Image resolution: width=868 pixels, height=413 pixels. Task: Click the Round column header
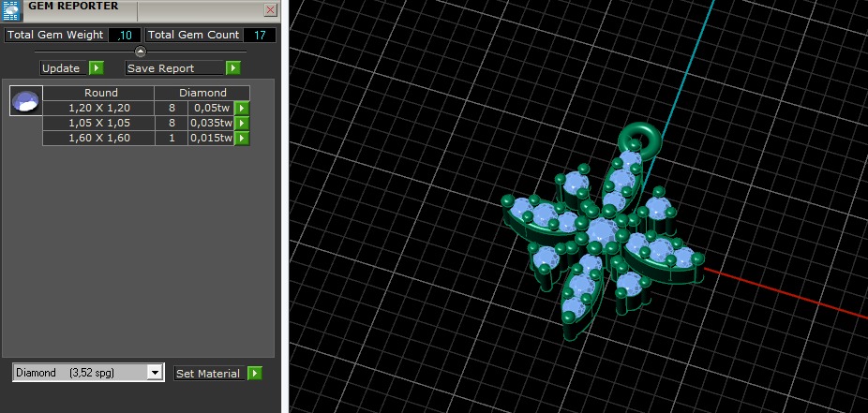coord(98,93)
